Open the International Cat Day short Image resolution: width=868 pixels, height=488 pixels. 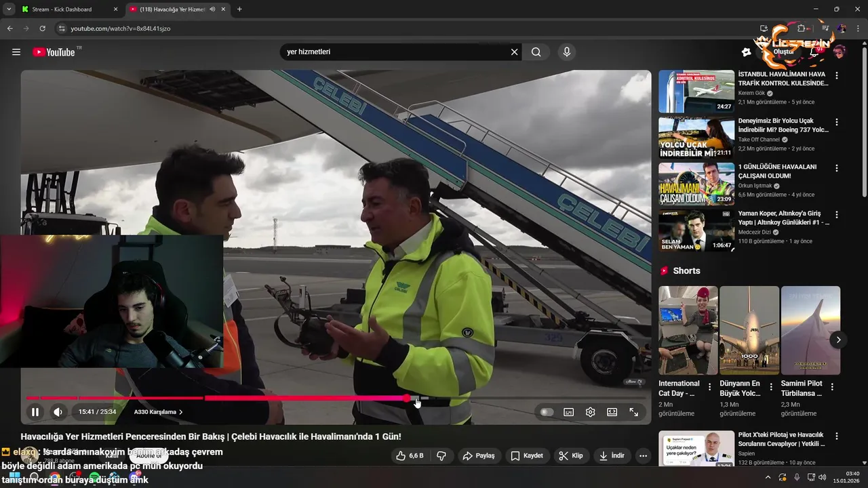pos(688,330)
